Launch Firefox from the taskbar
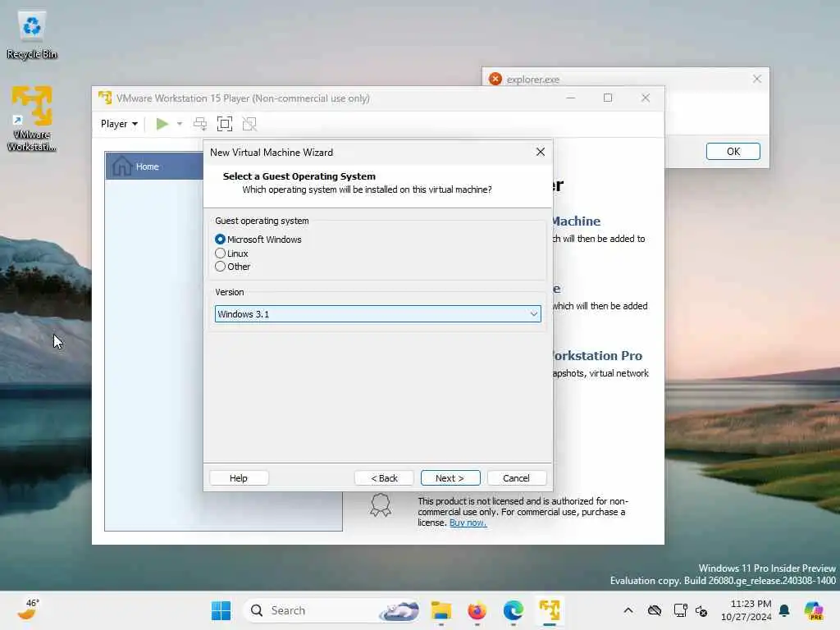 tap(477, 610)
